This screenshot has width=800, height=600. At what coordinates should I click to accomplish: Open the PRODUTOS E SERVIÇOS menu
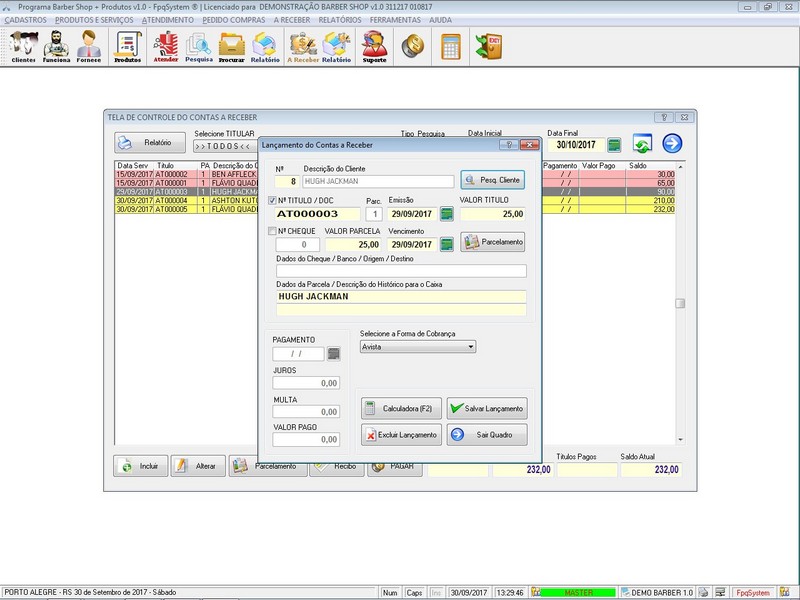click(x=94, y=20)
